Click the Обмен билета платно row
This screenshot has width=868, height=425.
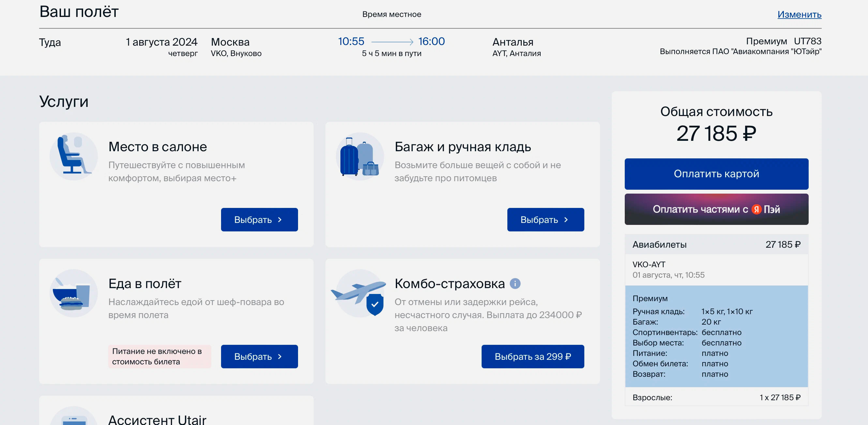680,364
